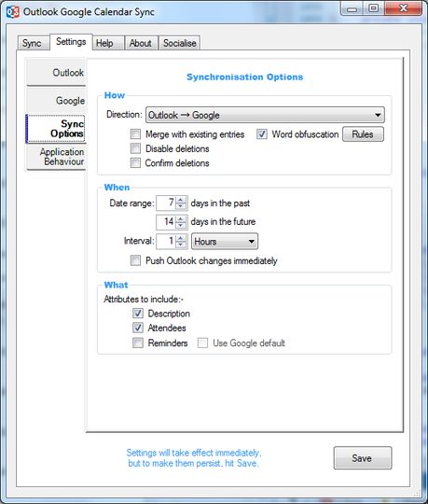
Task: Increase days in the future value
Action: pos(181,218)
